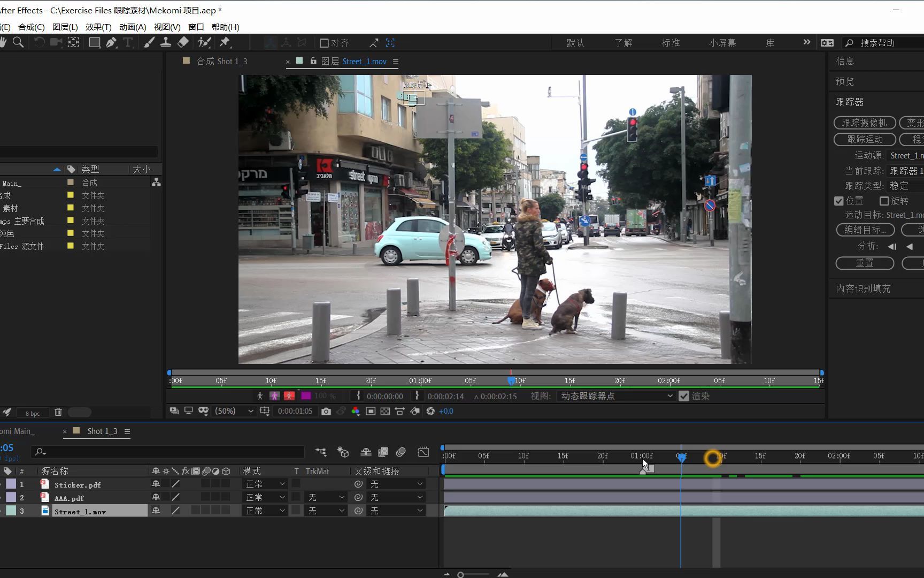The height and width of the screenshot is (578, 924).
Task: Open blend mode dropdown for Sticker.pdf layer
Action: pyautogui.click(x=266, y=484)
